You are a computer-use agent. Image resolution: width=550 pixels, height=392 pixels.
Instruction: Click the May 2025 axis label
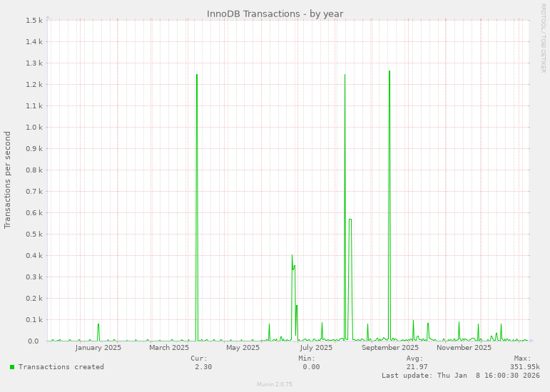pyautogui.click(x=243, y=348)
